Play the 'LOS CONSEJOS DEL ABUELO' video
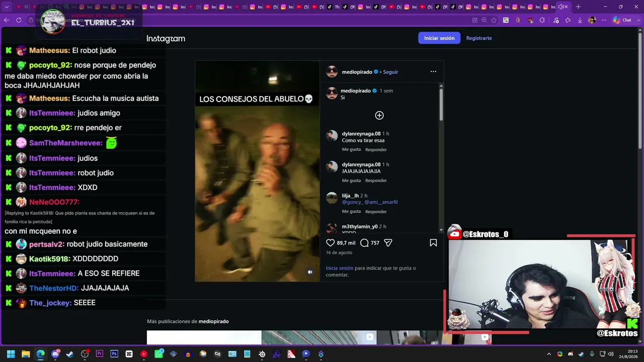 (257, 171)
